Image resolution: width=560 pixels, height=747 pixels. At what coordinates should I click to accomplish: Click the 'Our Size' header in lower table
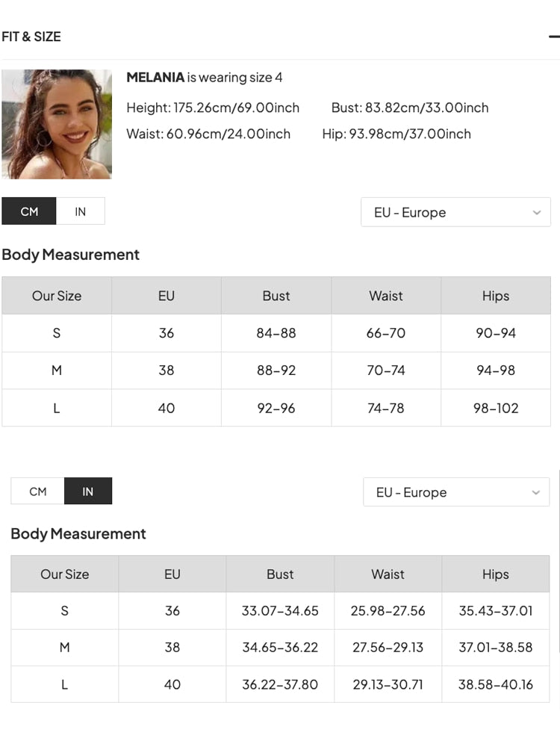[65, 574]
